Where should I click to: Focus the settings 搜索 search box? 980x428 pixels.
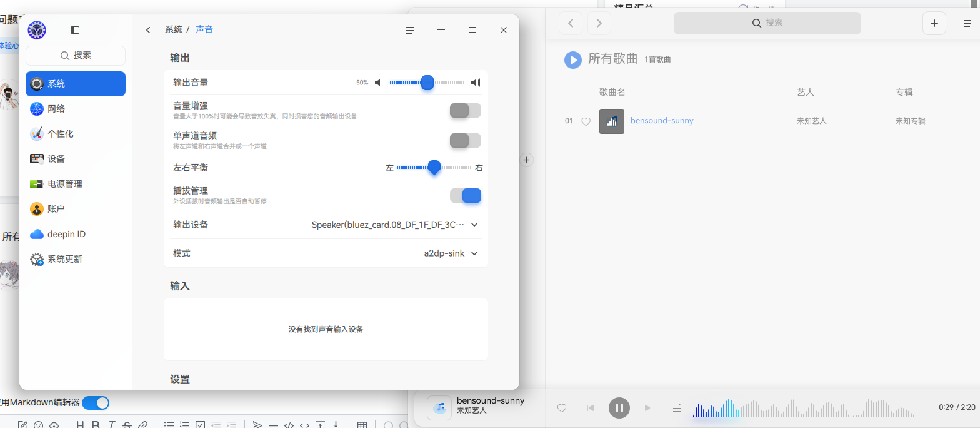click(x=76, y=56)
